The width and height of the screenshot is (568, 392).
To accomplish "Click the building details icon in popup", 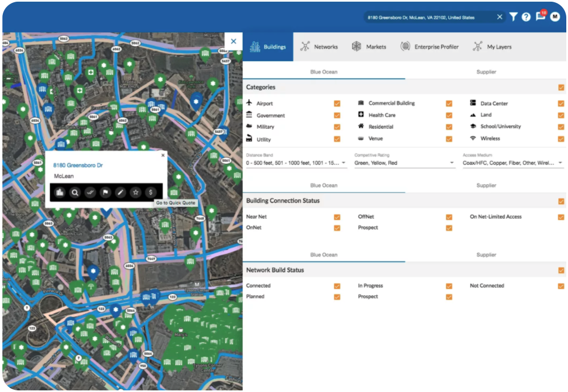I will [x=60, y=193].
